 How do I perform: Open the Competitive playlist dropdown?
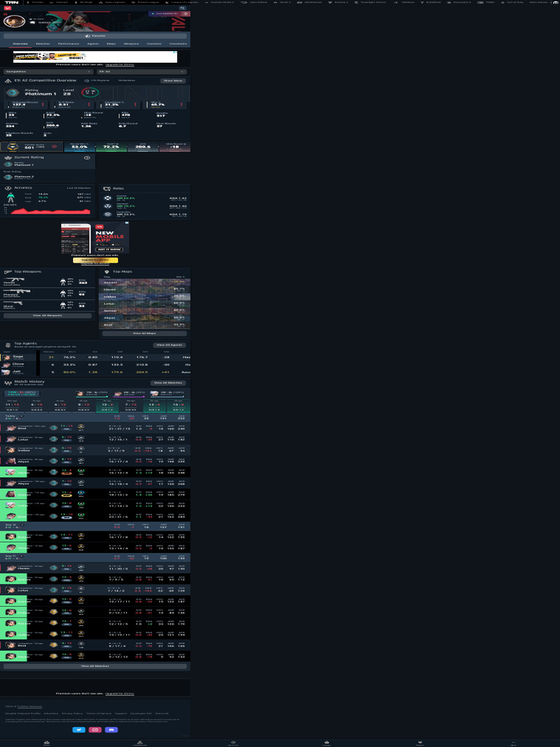(48, 71)
